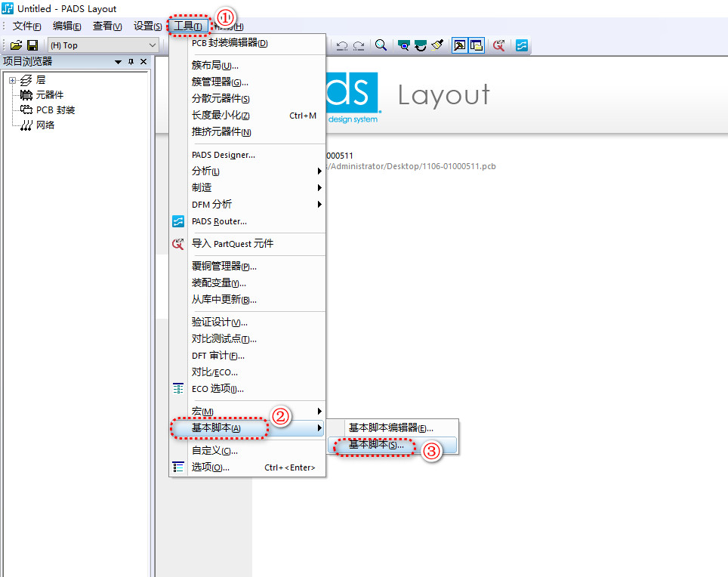This screenshot has width=728, height=577.
Task: Click the PADS Router toolbar icon
Action: 522,45
